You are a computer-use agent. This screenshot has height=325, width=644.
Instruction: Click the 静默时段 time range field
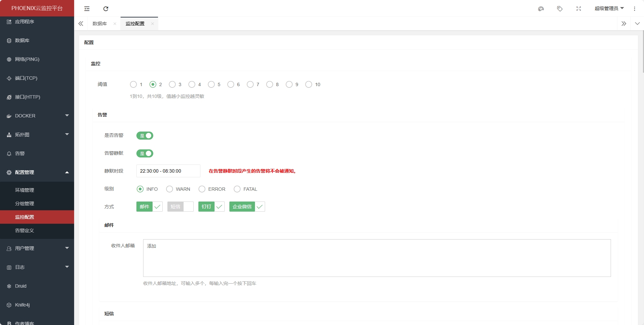coord(168,171)
